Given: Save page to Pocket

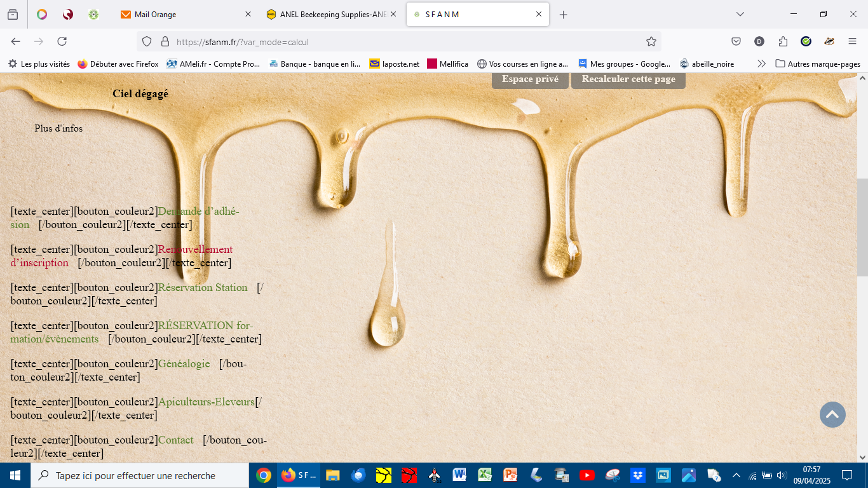Looking at the screenshot, I should click(736, 41).
